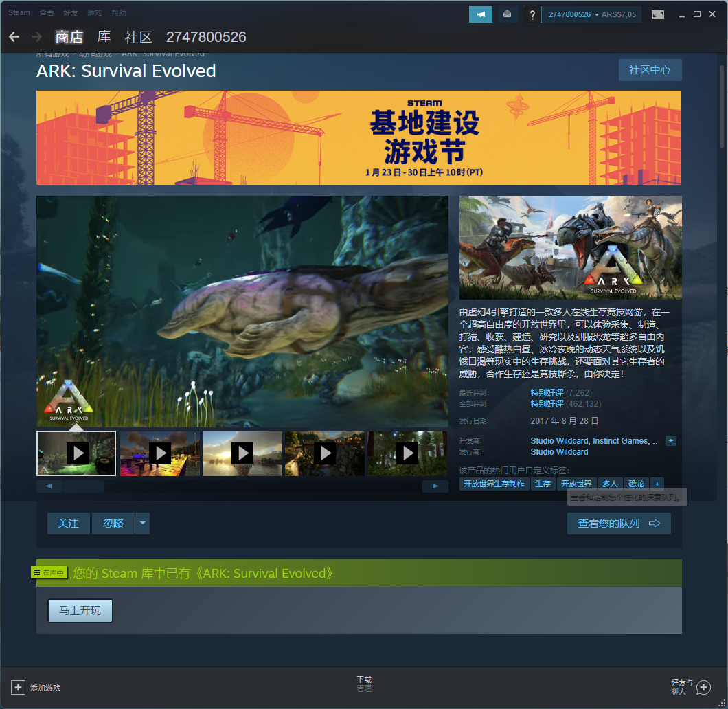Switch to the 库 tab
Screen dimensions: 728x709
[x=104, y=36]
